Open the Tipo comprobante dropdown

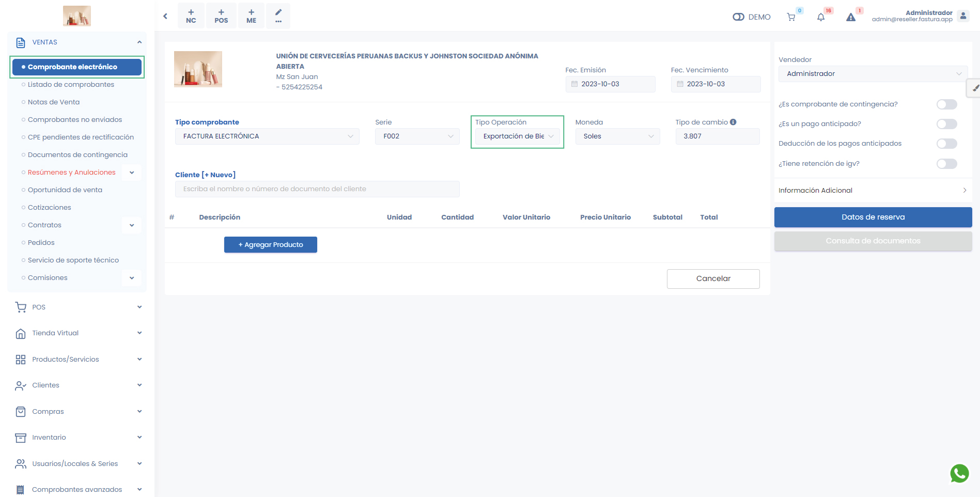(267, 136)
